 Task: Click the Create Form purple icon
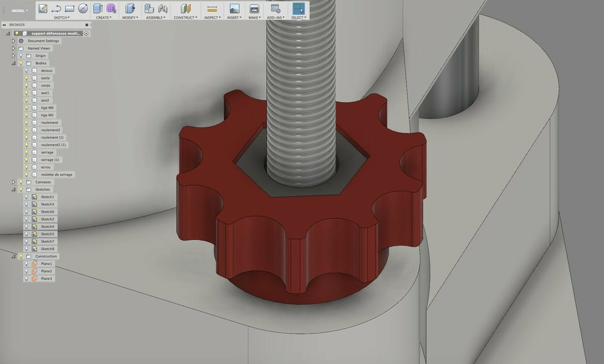tap(111, 8)
